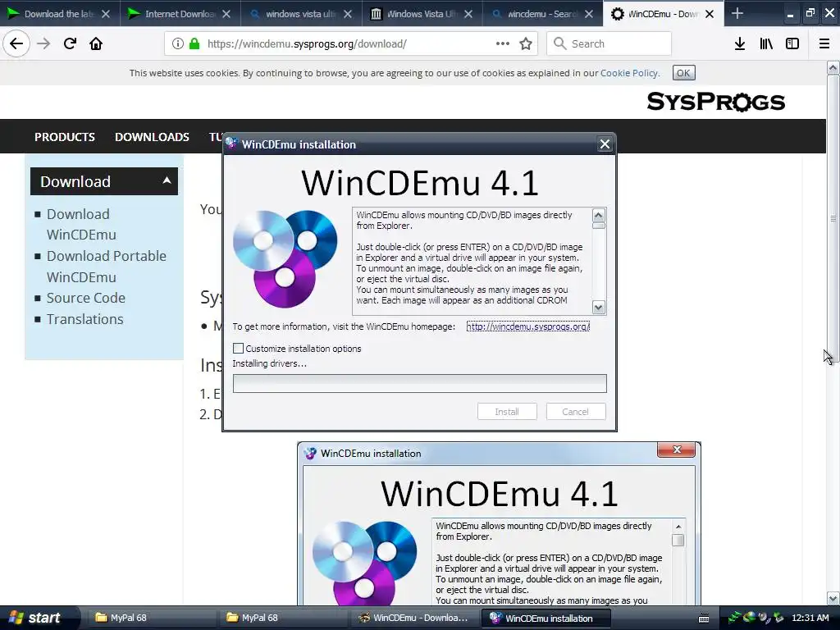Screen dimensions: 840x630
Task: Close the 'wincdemu - Search' tab
Action: tap(589, 14)
